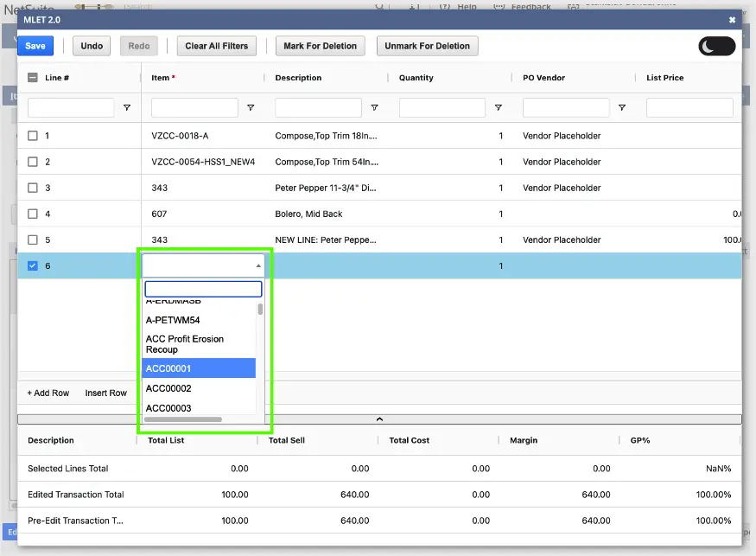The width and height of the screenshot is (756, 556).
Task: Focus the PO Vendor filter input
Action: point(566,107)
